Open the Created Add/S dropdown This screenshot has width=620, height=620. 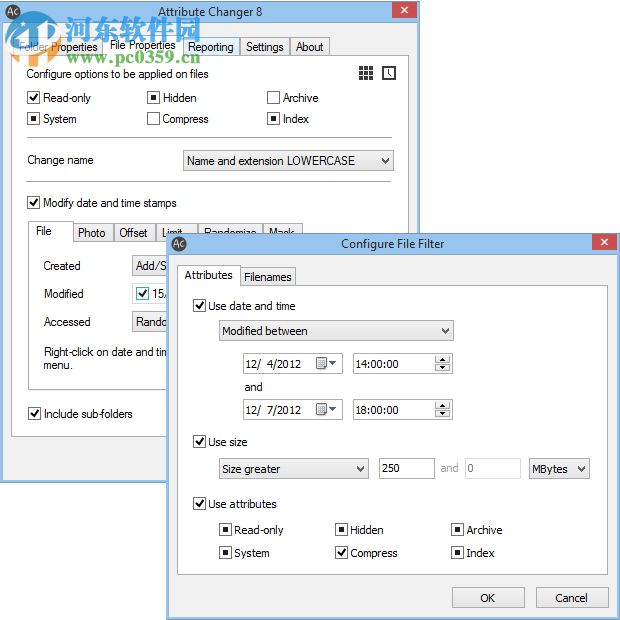pyautogui.click(x=150, y=265)
